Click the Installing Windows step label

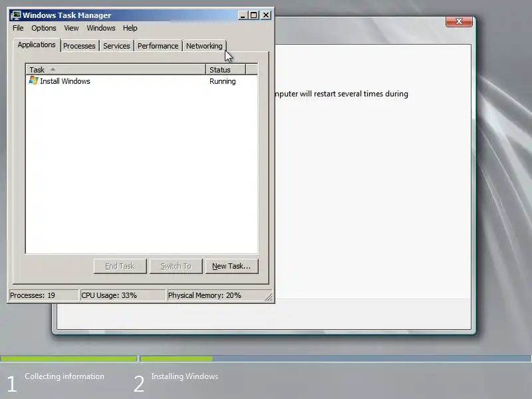[185, 376]
